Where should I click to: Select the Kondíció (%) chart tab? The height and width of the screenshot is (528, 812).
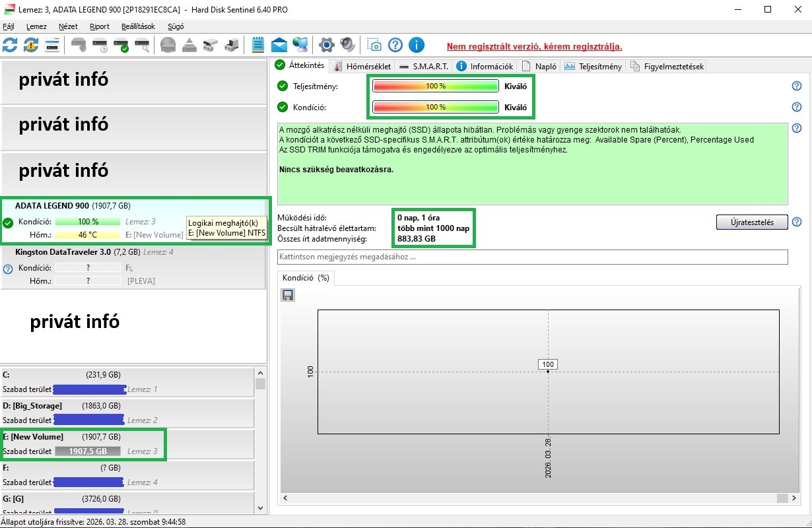[306, 278]
